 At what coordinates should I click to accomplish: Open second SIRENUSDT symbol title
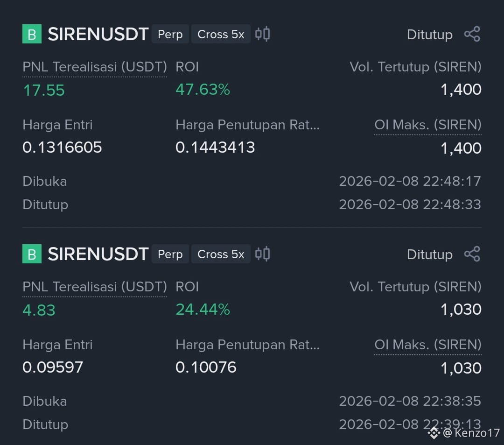coord(98,254)
